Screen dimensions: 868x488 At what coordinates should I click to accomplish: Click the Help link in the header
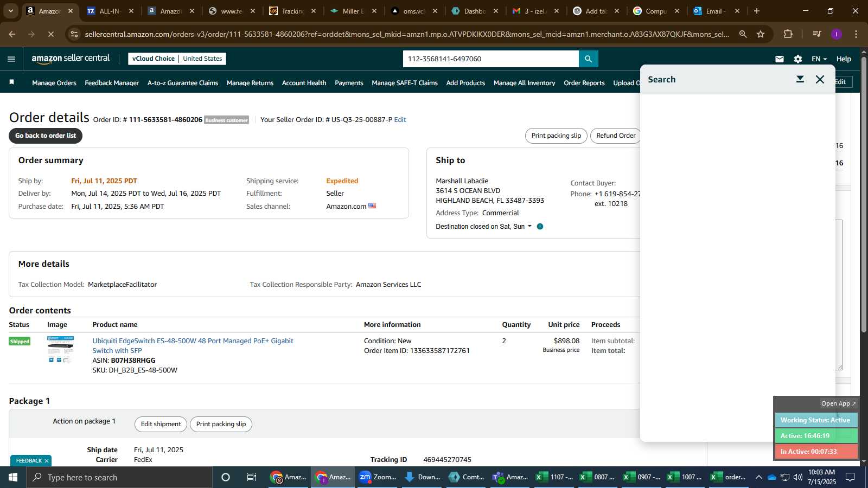click(x=844, y=59)
